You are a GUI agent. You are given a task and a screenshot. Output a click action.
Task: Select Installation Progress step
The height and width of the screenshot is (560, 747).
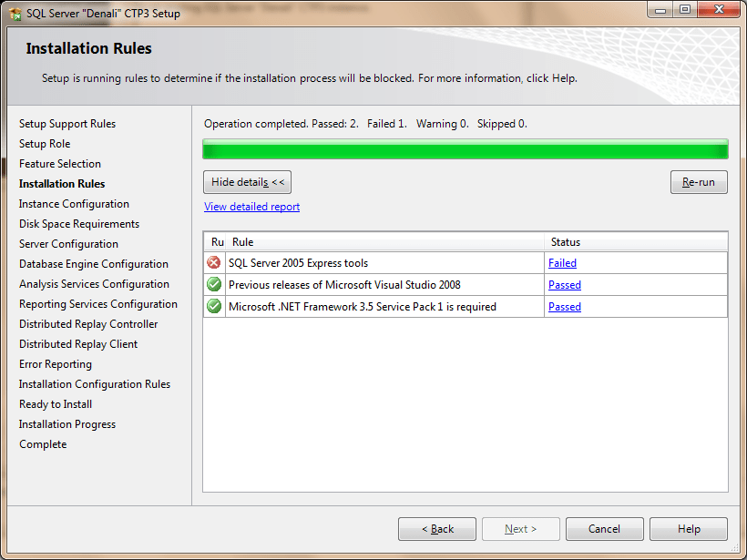(67, 423)
